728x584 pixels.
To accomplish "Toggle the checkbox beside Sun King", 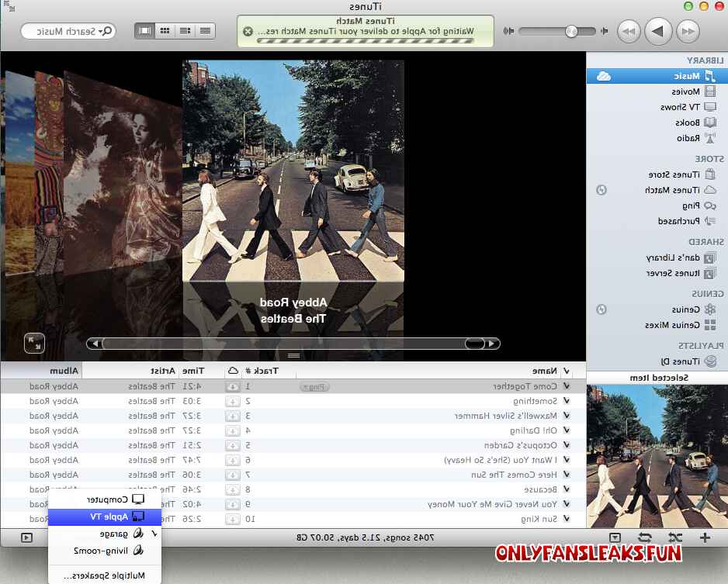I will (x=567, y=519).
